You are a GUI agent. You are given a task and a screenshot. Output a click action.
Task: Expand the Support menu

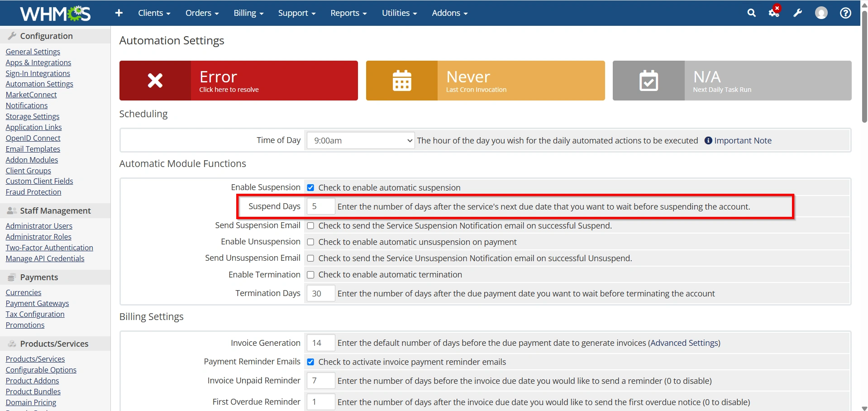(x=297, y=13)
